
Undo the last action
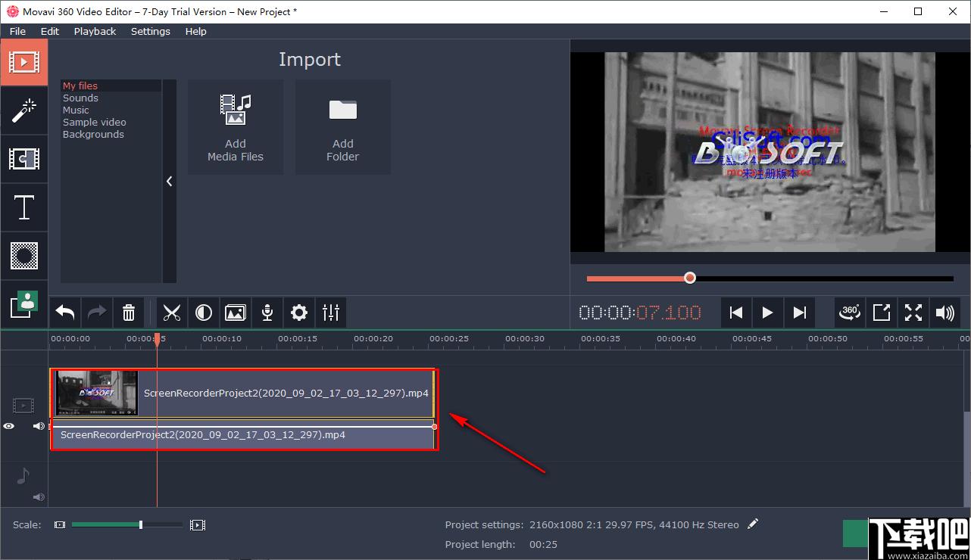tap(65, 313)
